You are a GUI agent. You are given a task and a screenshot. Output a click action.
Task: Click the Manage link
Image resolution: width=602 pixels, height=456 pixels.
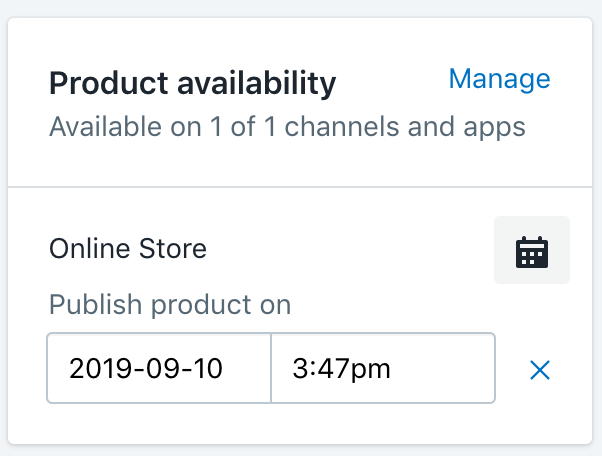(x=499, y=79)
